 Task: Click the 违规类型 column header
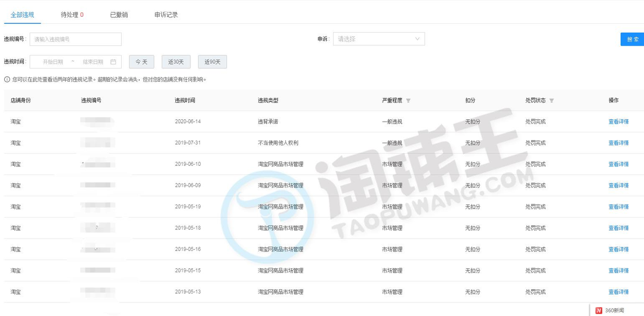268,101
